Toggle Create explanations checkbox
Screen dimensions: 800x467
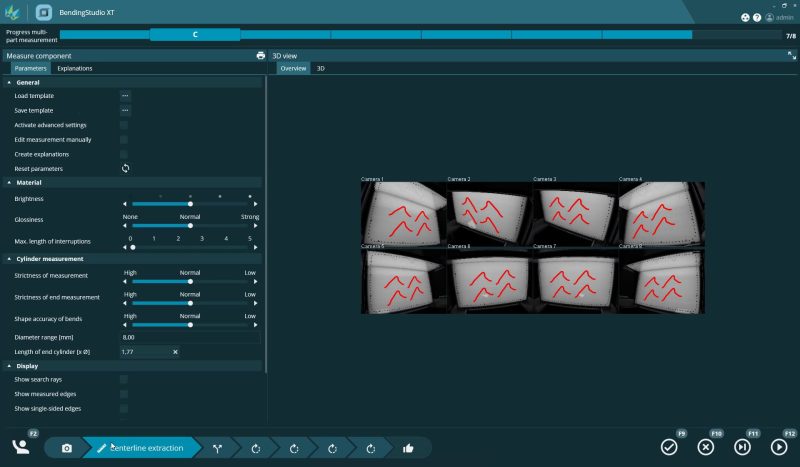pos(124,154)
